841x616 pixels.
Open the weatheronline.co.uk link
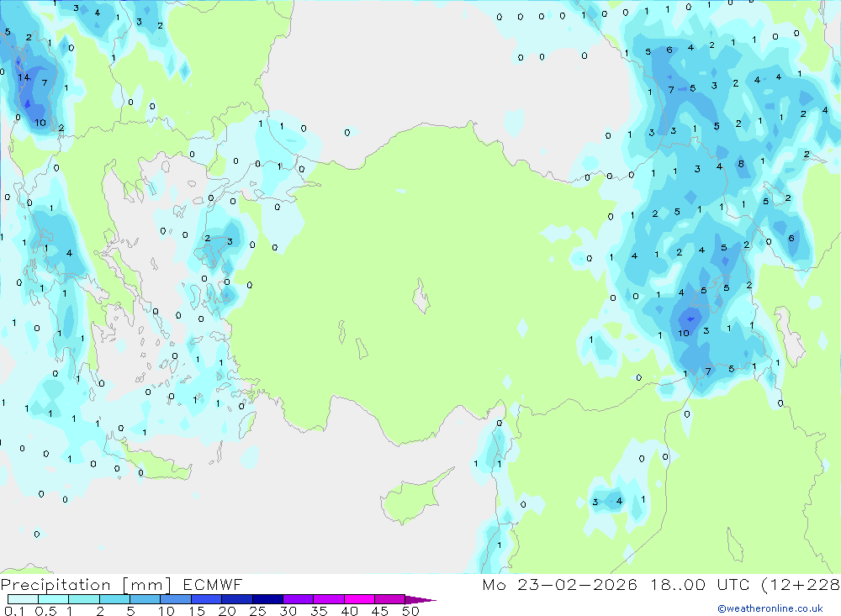click(x=770, y=608)
